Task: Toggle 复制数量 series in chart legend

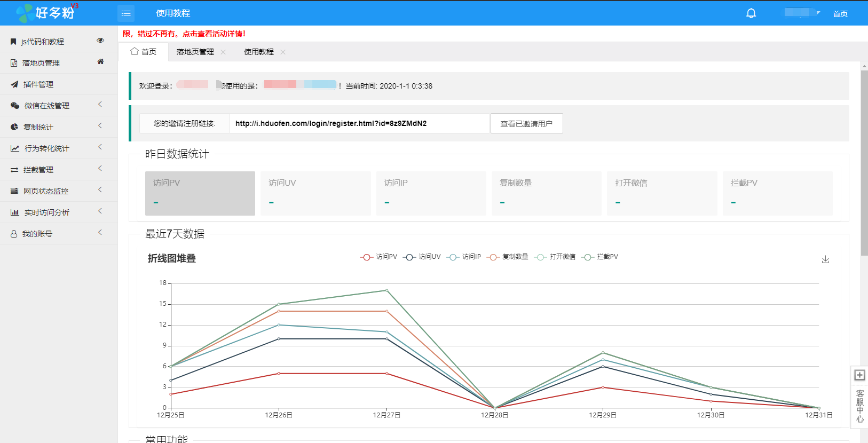Action: 507,257
